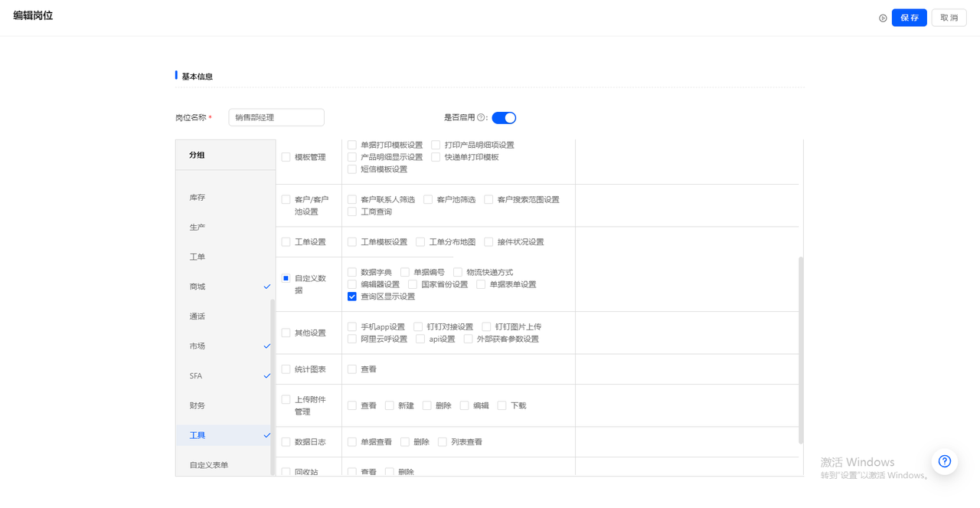The width and height of the screenshot is (980, 508).
Task: Check the 模板管理 row checkbox
Action: [286, 157]
